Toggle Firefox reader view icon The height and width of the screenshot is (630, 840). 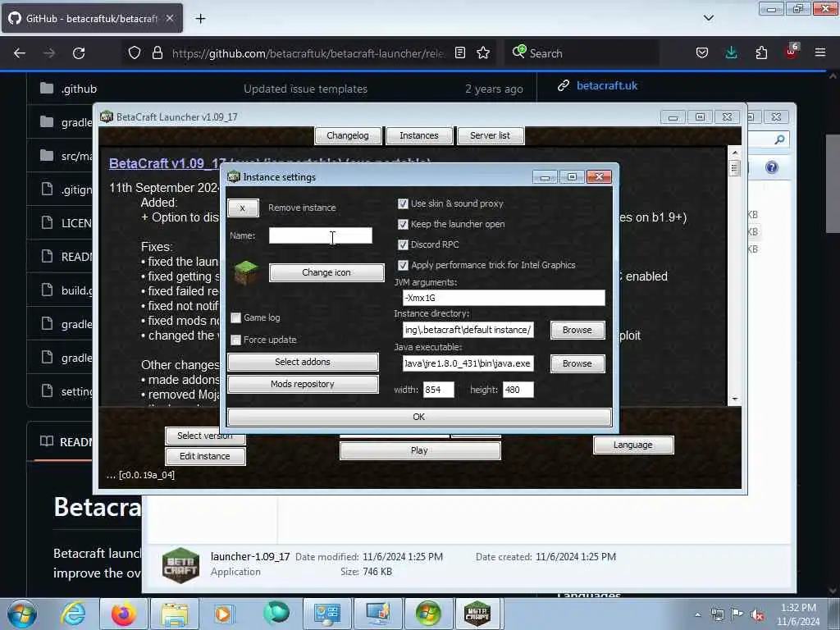(460, 53)
